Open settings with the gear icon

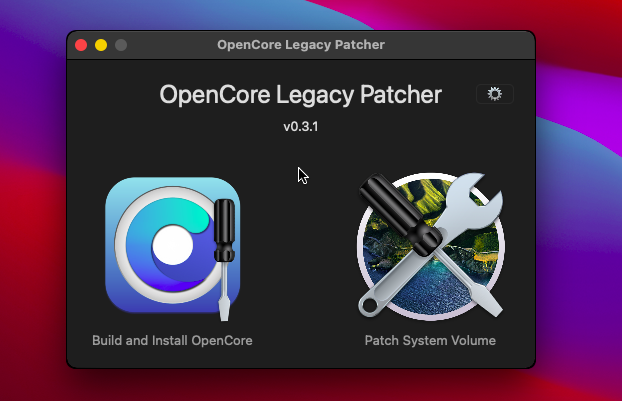[494, 94]
